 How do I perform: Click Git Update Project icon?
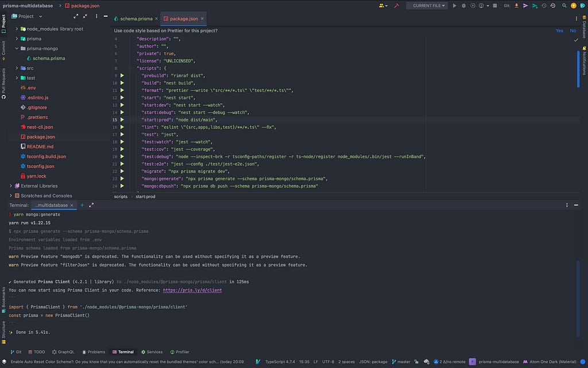point(516,6)
